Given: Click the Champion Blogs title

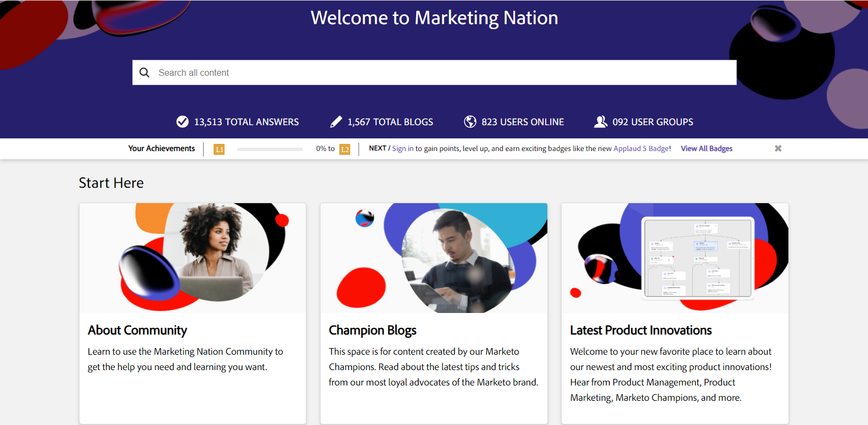Looking at the screenshot, I should [373, 330].
